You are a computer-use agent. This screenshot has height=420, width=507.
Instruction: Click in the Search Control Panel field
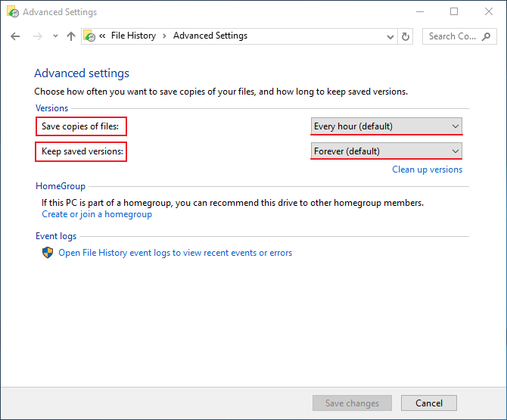(453, 36)
